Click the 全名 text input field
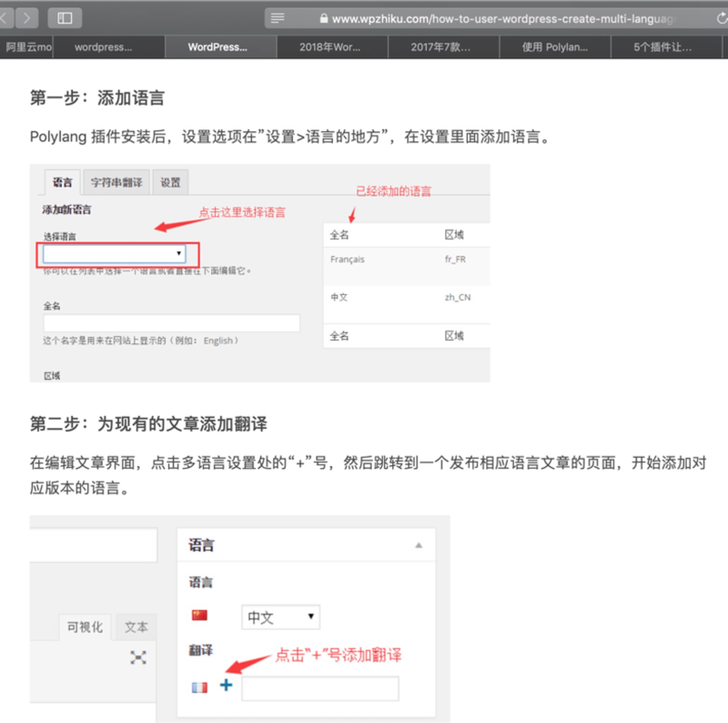This screenshot has height=723, width=728. [x=171, y=322]
